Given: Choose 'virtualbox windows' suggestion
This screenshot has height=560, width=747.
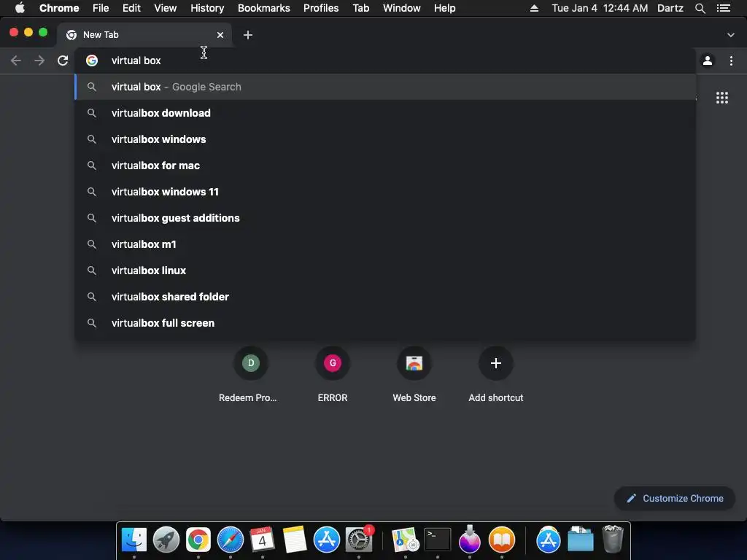Looking at the screenshot, I should click(385, 139).
